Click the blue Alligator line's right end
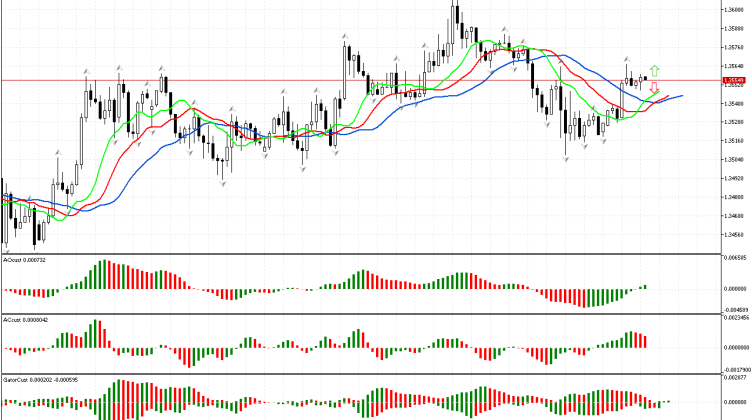The width and height of the screenshot is (752, 420). (682, 96)
